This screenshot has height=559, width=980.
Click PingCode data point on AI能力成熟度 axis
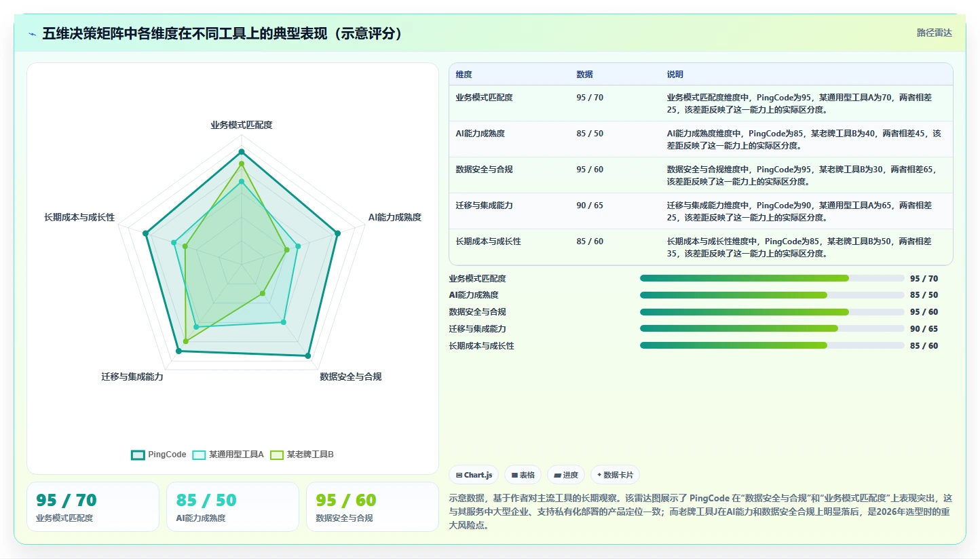point(337,233)
